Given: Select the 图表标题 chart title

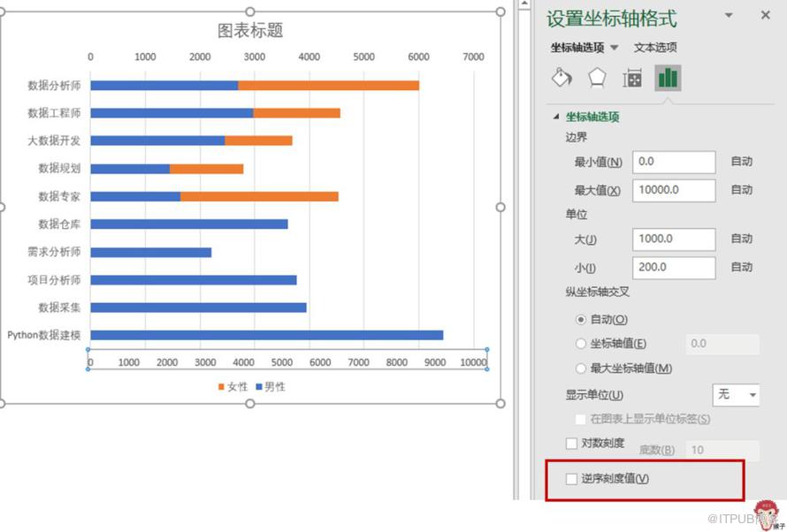Looking at the screenshot, I should (250, 31).
